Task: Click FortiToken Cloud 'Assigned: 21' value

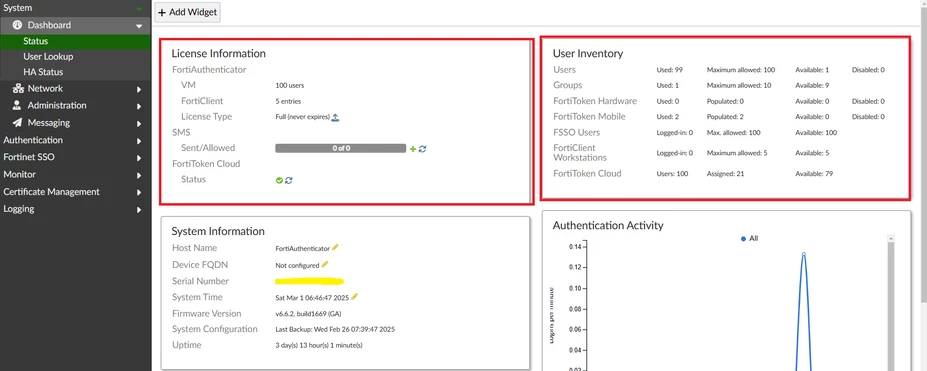Action: point(725,174)
